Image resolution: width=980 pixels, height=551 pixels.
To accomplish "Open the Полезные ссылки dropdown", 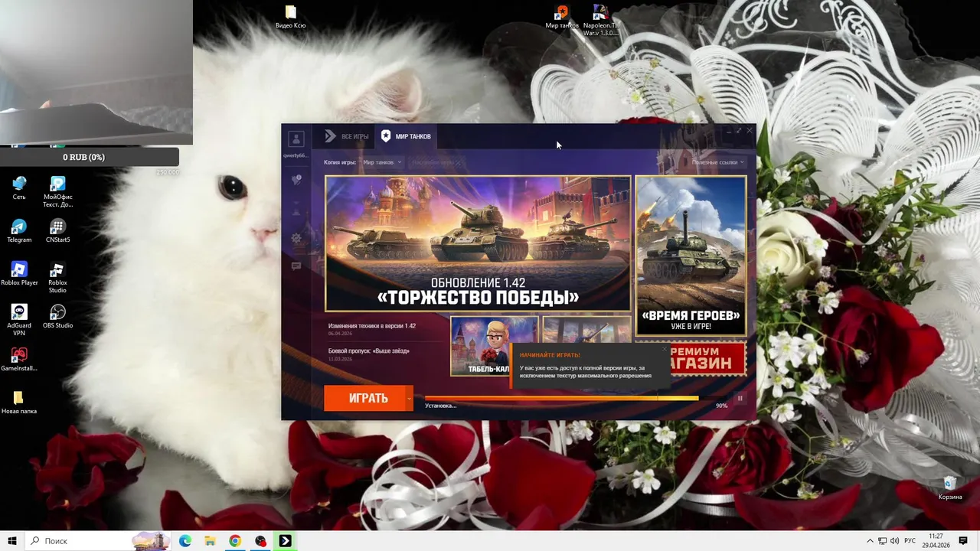I will 717,162.
